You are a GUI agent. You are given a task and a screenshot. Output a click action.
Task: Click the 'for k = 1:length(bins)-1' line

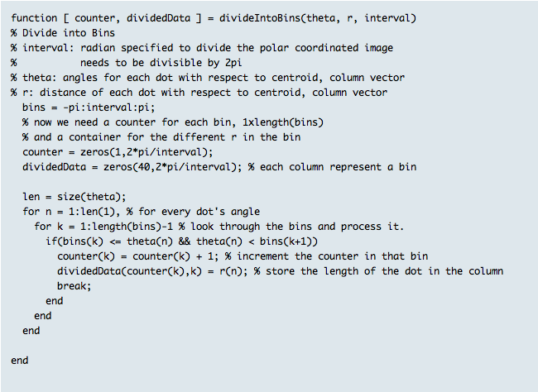[x=103, y=227]
